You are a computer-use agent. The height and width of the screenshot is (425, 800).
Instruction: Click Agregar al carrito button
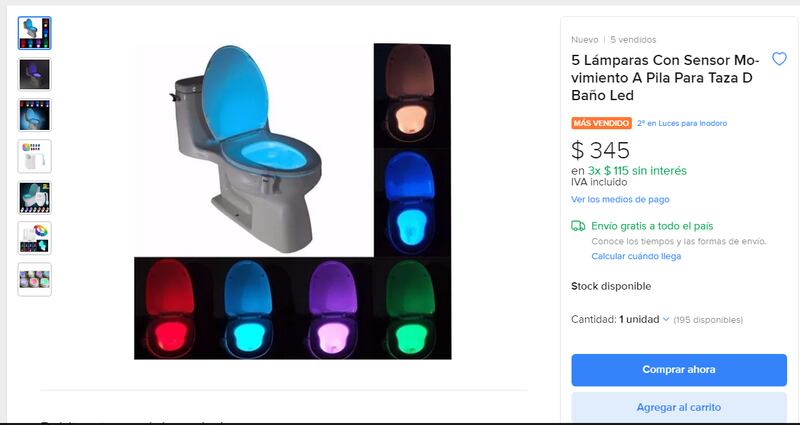(x=679, y=407)
